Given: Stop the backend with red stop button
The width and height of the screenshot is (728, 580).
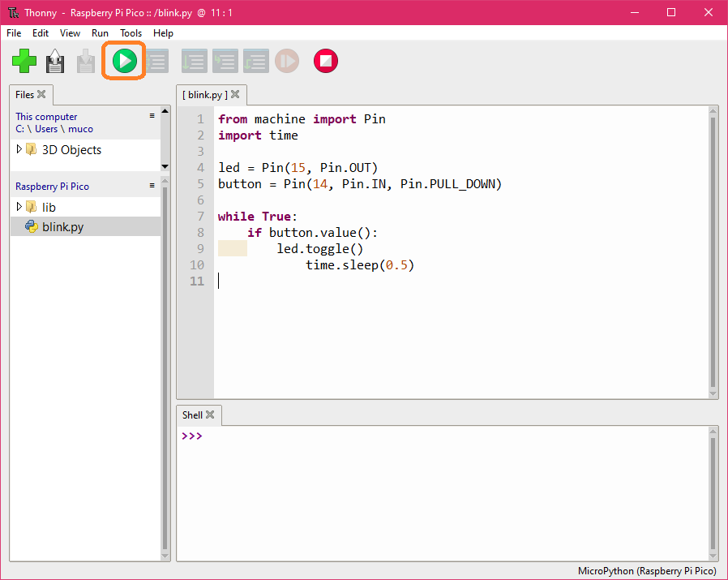Looking at the screenshot, I should [x=325, y=61].
